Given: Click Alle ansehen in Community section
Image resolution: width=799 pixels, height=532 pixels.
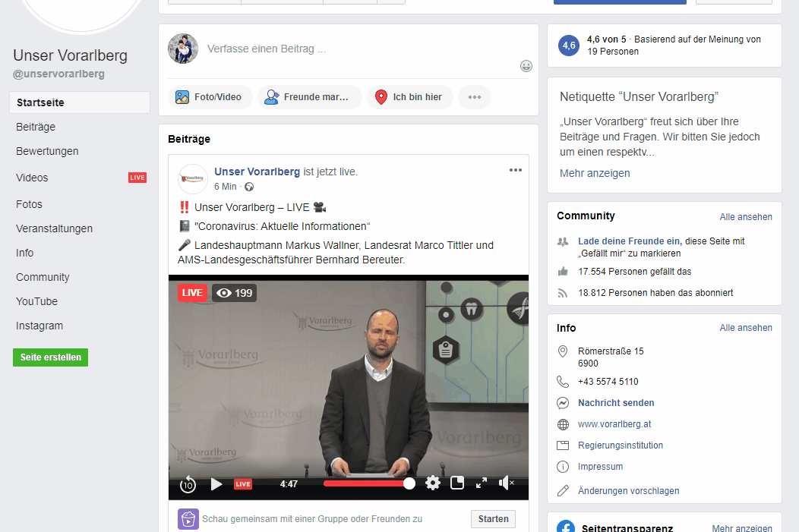Looking at the screenshot, I should [x=746, y=217].
